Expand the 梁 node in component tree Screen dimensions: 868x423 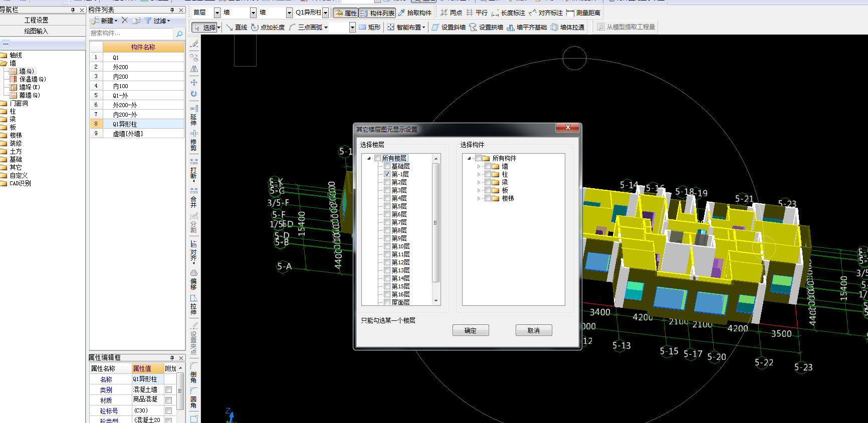point(479,182)
